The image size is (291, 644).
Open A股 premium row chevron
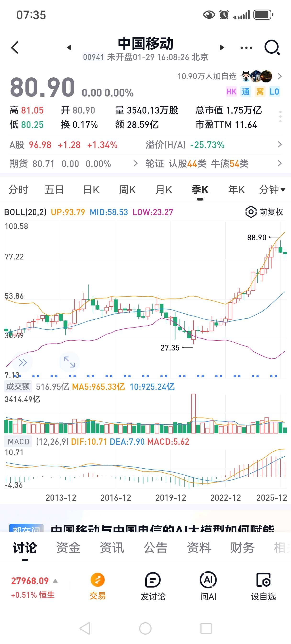pos(280,144)
